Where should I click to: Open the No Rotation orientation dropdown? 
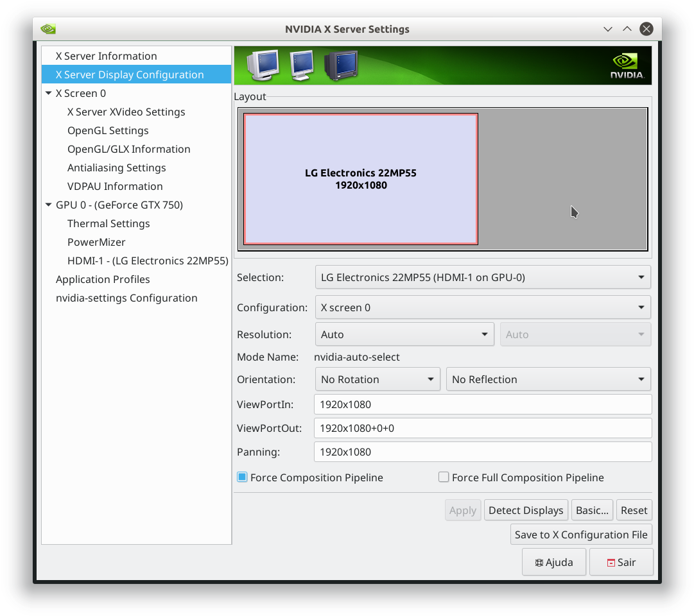377,379
